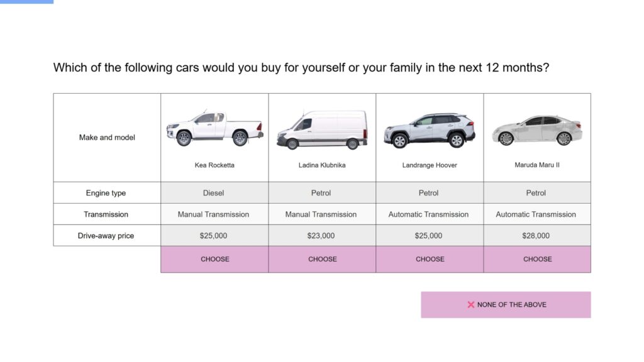The width and height of the screenshot is (644, 362).
Task: Click the $28,000 price cell
Action: pos(537,236)
